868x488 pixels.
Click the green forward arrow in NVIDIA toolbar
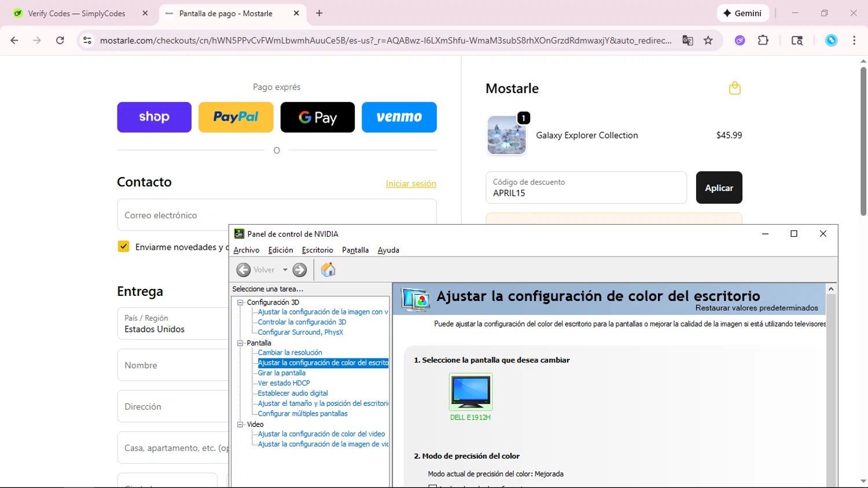click(x=300, y=270)
